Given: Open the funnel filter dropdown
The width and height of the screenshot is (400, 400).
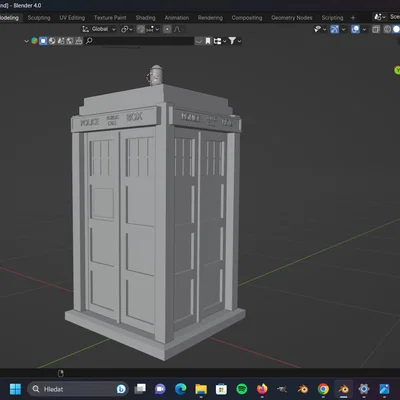Looking at the screenshot, I should (x=235, y=41).
